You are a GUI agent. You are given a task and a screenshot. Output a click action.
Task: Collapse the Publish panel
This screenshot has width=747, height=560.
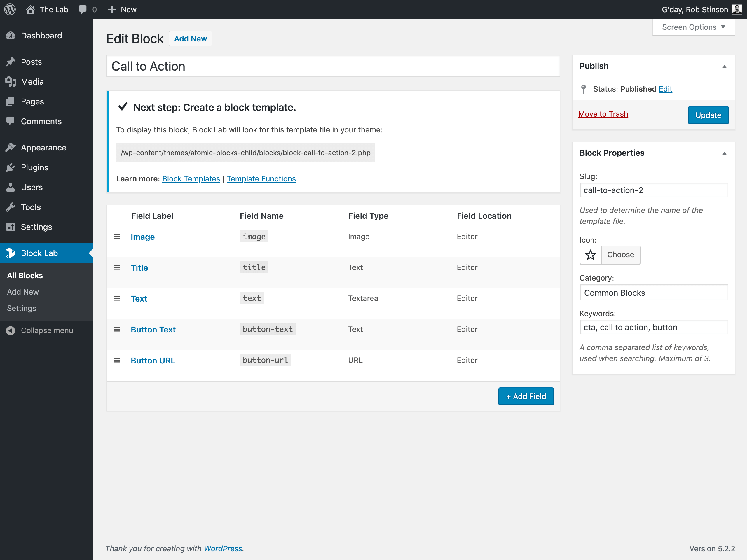pyautogui.click(x=724, y=66)
